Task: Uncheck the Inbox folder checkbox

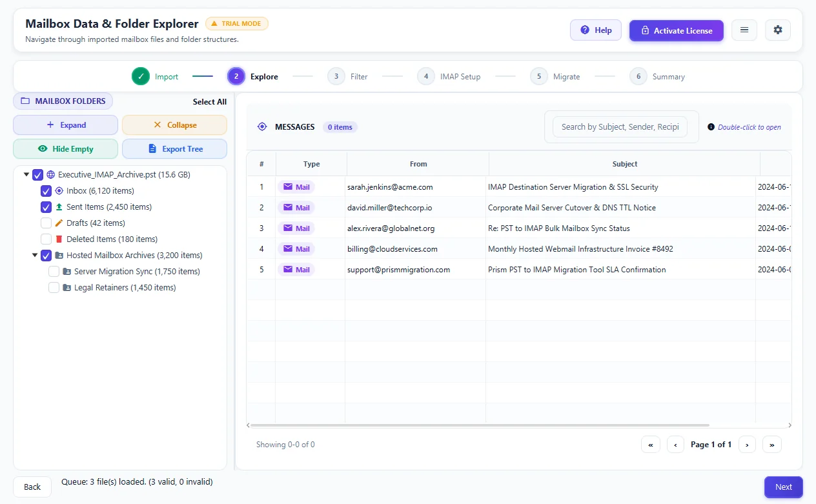Action: 46,190
